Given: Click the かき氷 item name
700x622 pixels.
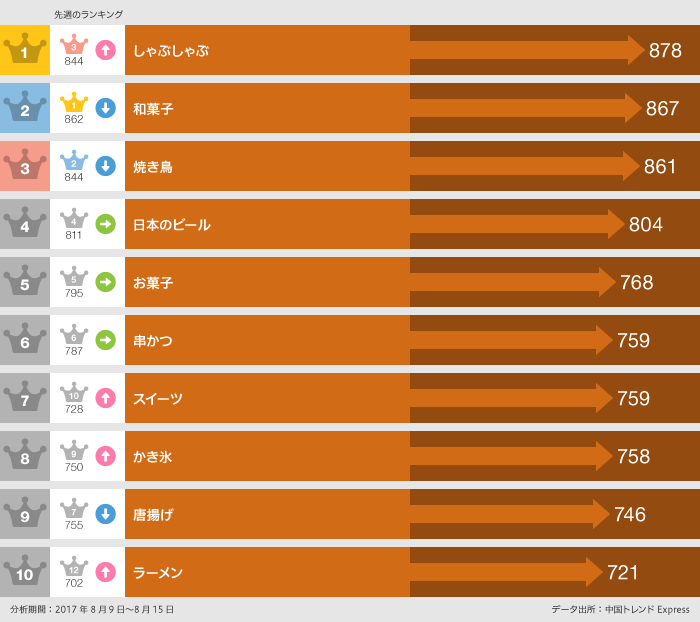Looking at the screenshot, I should pyautogui.click(x=153, y=457).
